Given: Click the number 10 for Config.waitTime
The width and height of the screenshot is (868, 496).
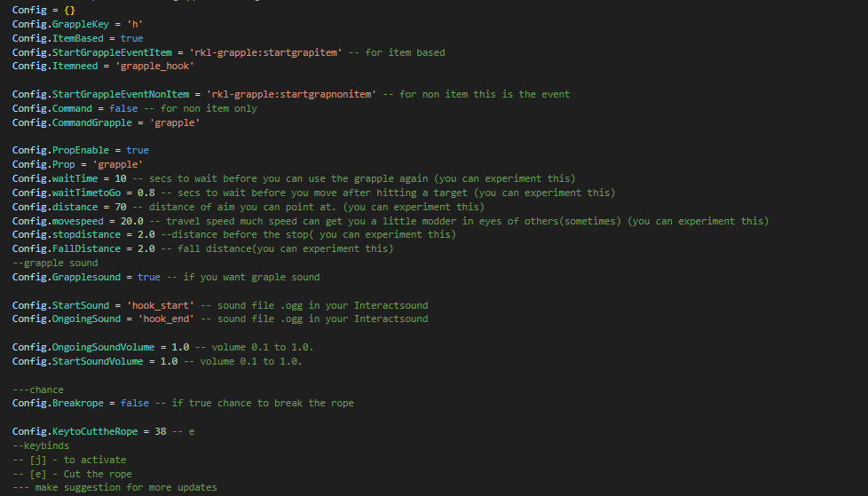Looking at the screenshot, I should 120,178.
